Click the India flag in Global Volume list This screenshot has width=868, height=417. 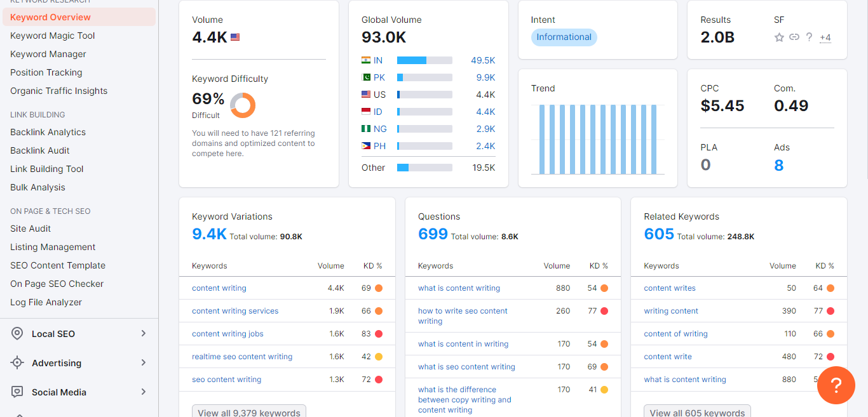point(367,60)
